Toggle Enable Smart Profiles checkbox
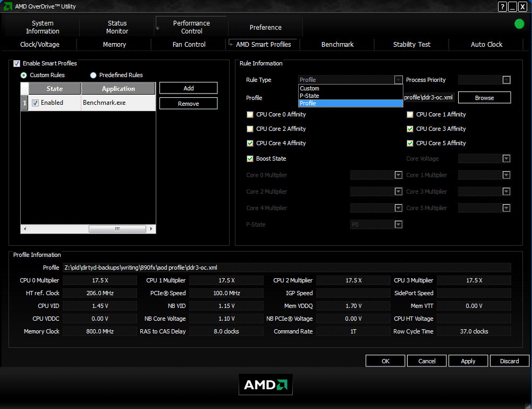532x409 pixels. click(x=16, y=63)
